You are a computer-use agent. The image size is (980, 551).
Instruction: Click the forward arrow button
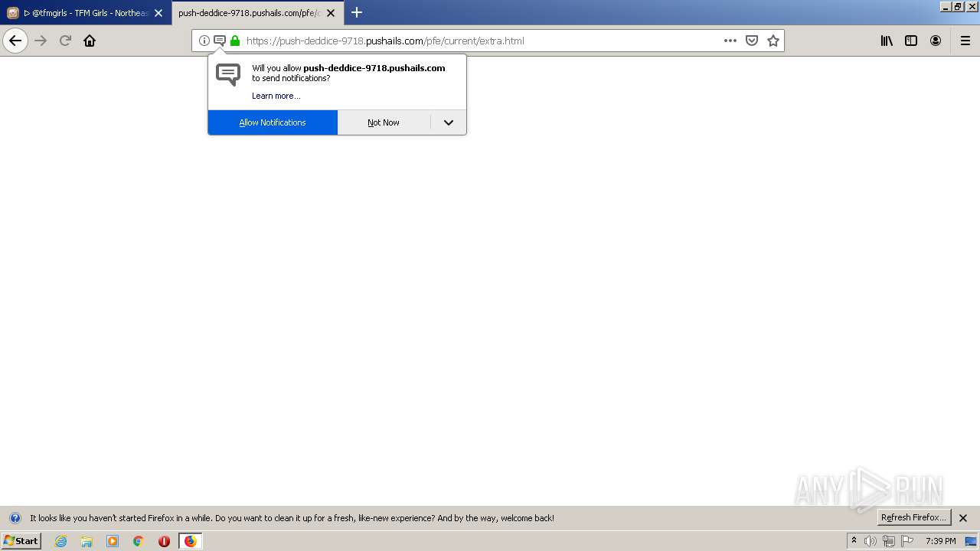41,41
